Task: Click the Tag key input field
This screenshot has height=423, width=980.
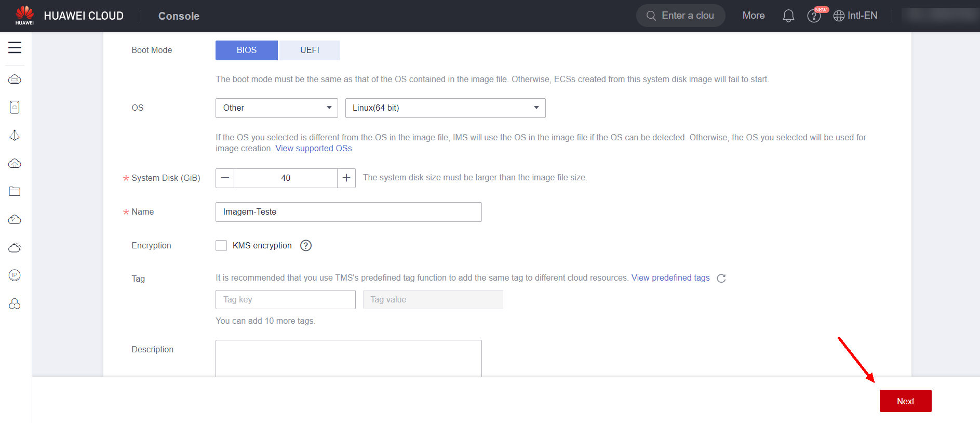Action: point(285,300)
